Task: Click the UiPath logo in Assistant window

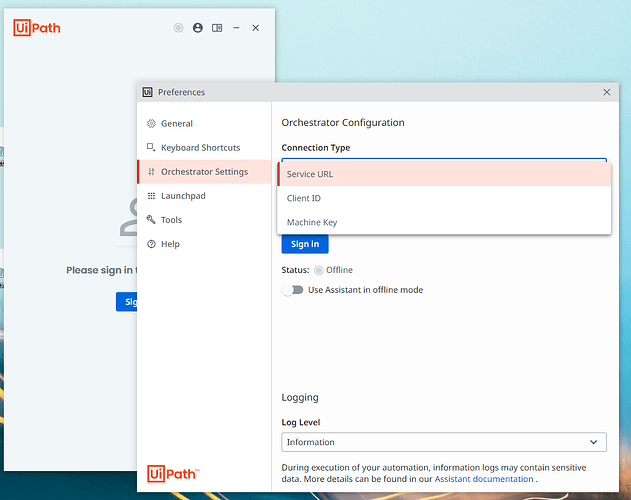Action: [37, 28]
